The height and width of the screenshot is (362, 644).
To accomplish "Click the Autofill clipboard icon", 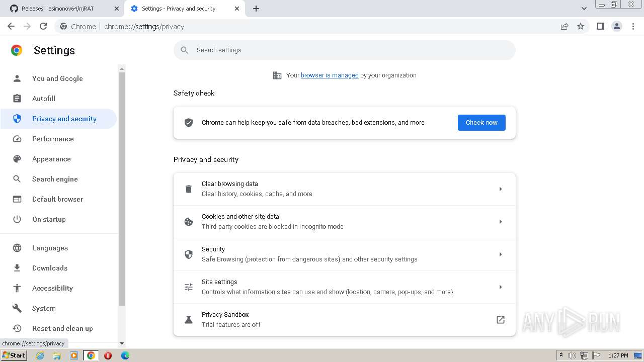I will (x=17, y=99).
